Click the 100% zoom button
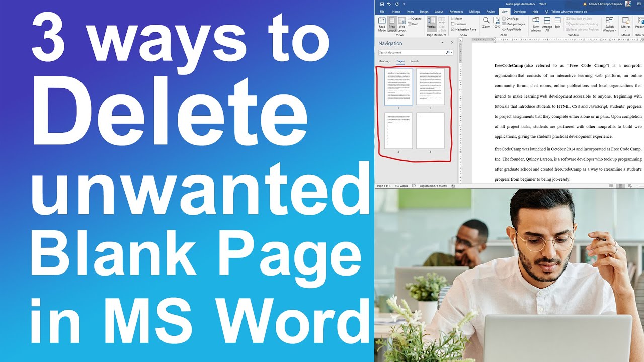The image size is (644, 362). click(496, 23)
